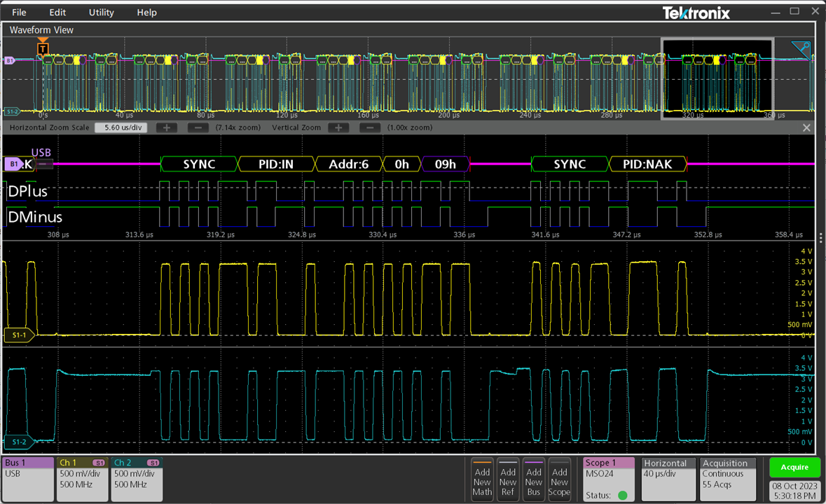Image resolution: width=826 pixels, height=504 pixels.
Task: Click the S1 tag on Ch 1 badge
Action: pos(99,463)
